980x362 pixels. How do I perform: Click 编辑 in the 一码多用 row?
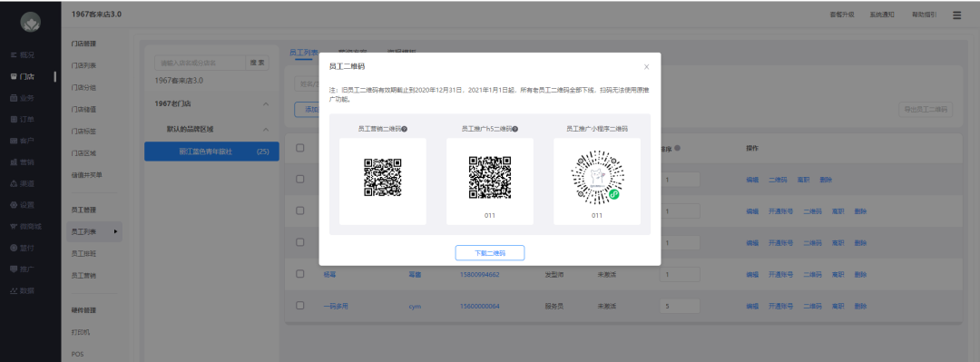pyautogui.click(x=752, y=307)
